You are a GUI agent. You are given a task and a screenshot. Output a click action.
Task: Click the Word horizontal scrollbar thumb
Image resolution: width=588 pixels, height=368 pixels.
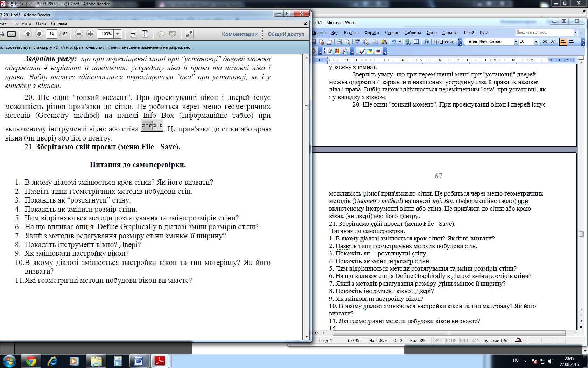coord(449,333)
